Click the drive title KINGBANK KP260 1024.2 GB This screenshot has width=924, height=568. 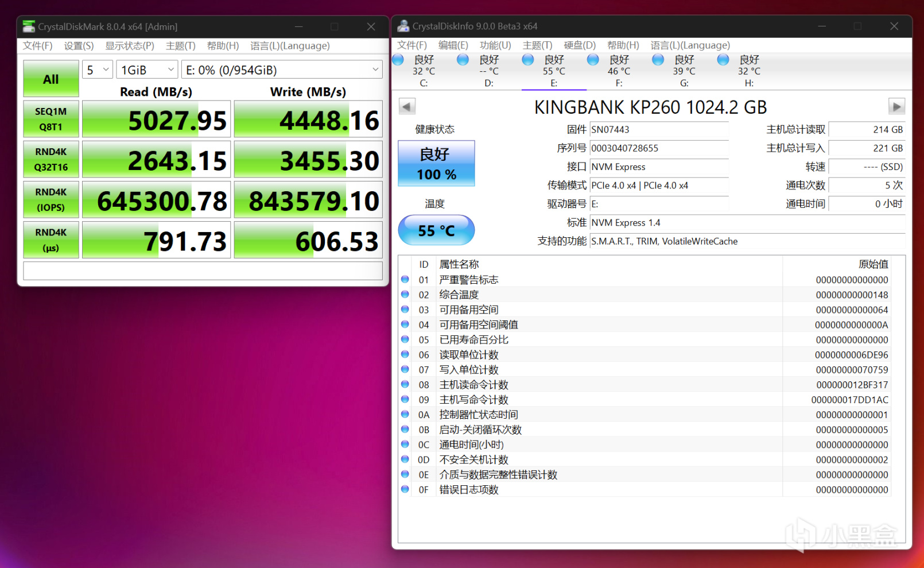[x=651, y=107]
